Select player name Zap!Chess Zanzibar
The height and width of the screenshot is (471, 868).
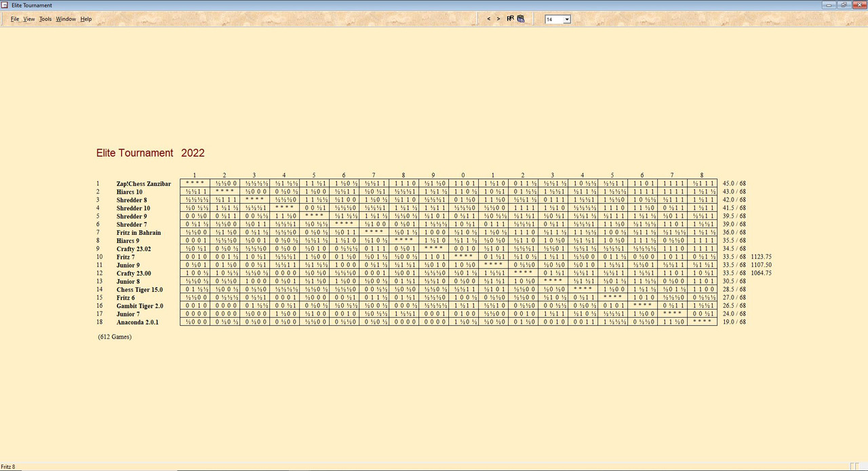pos(144,184)
